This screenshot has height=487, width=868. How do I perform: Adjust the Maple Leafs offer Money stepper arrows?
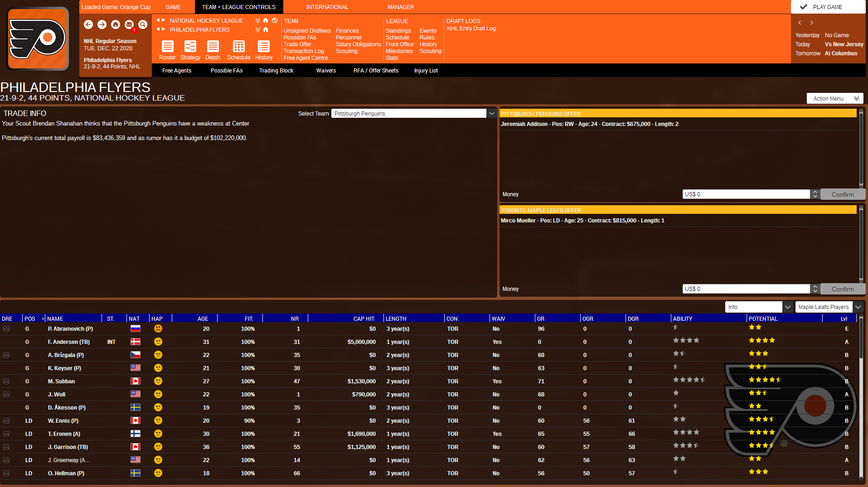[x=815, y=289]
